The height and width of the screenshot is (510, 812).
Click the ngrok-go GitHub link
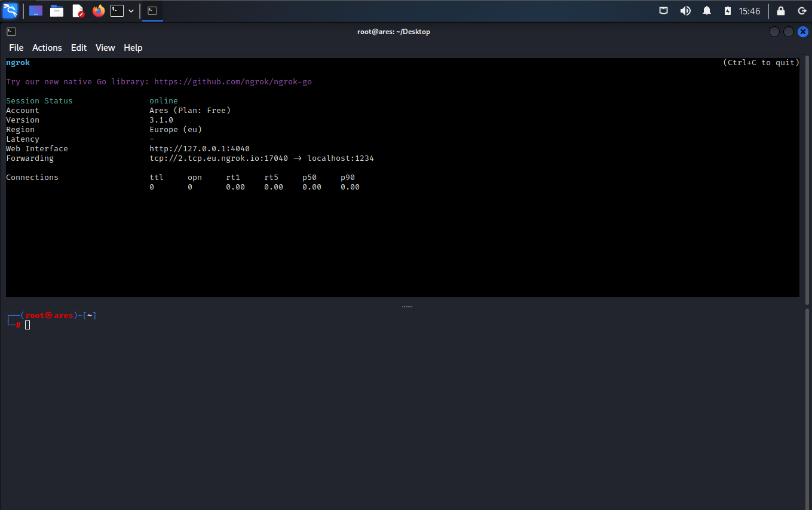233,82
